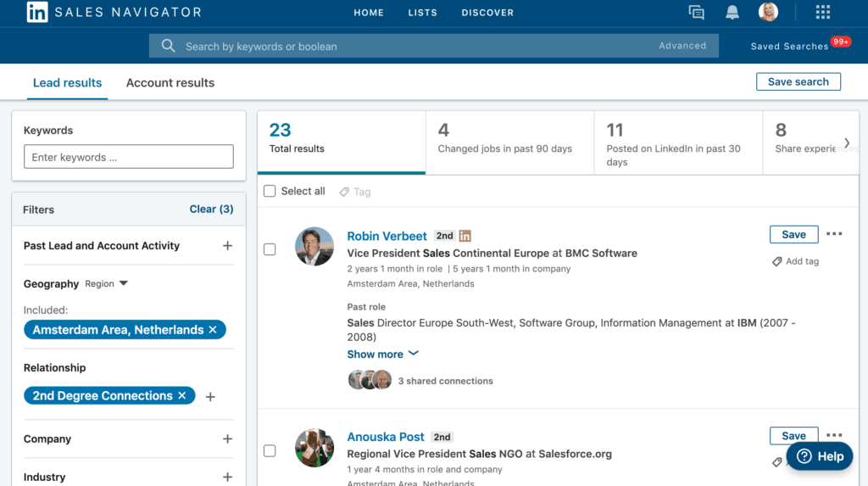The image size is (868, 486).
Task: Go to HOME in top navigation
Action: tap(369, 12)
